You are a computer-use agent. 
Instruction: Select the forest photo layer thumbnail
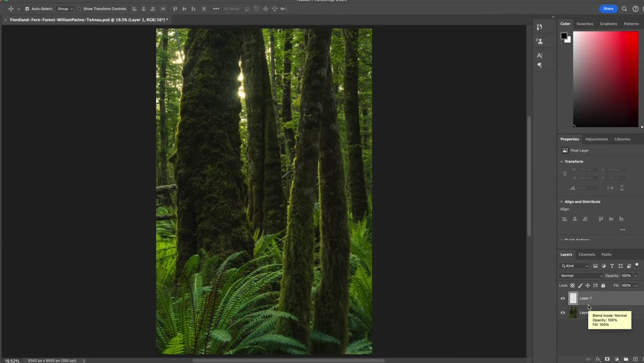(x=573, y=313)
